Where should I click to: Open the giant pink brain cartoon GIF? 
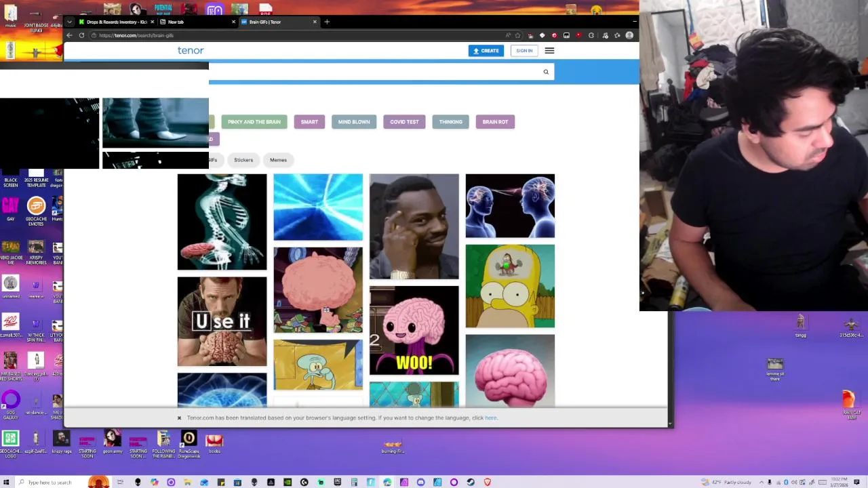318,289
